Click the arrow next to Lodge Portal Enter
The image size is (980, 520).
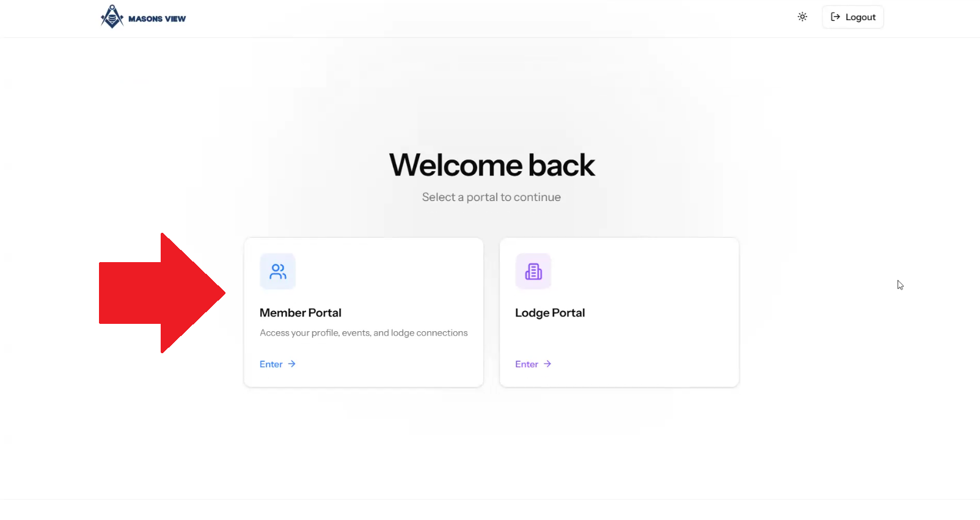pos(547,364)
